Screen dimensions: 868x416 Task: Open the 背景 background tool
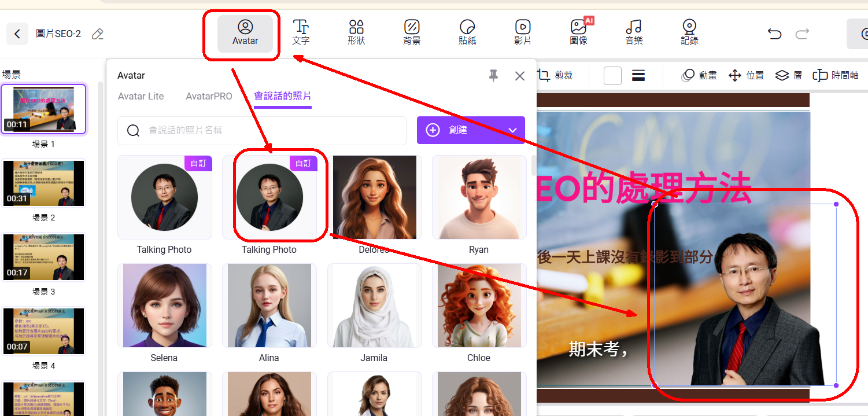coord(412,32)
